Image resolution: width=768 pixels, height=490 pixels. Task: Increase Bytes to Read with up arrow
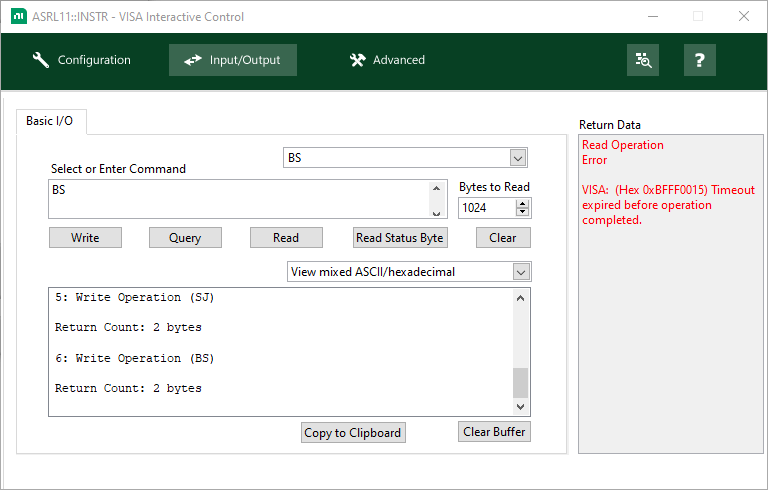[523, 204]
